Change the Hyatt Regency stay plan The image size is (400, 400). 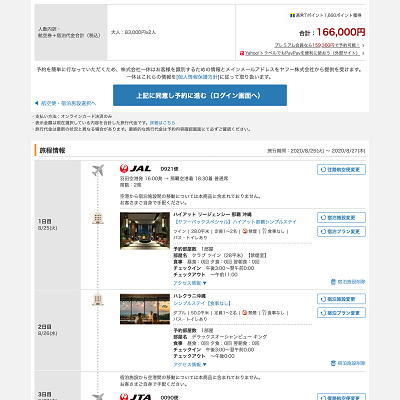(341, 231)
